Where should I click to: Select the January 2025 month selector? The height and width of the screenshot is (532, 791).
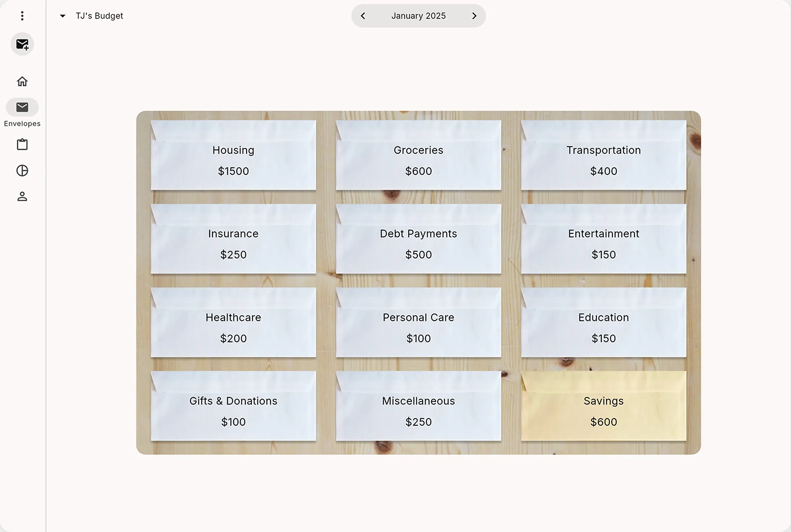(418, 15)
